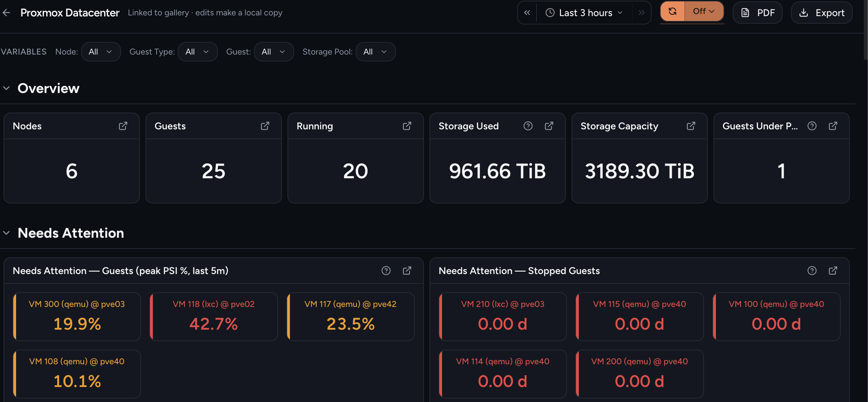
Task: Open the Last 3 hours time picker
Action: [584, 13]
